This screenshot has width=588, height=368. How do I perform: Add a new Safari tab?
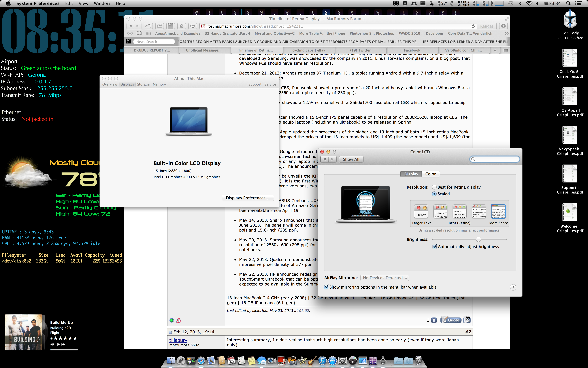tap(495, 50)
